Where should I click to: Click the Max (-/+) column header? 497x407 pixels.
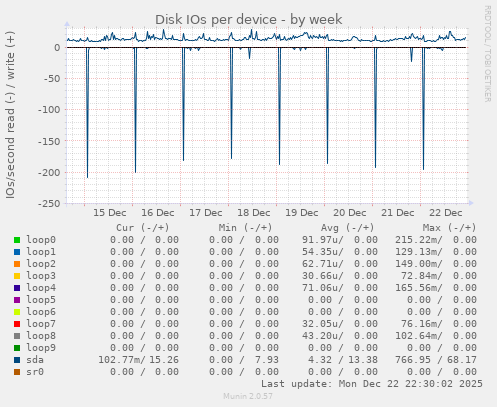tap(450, 228)
